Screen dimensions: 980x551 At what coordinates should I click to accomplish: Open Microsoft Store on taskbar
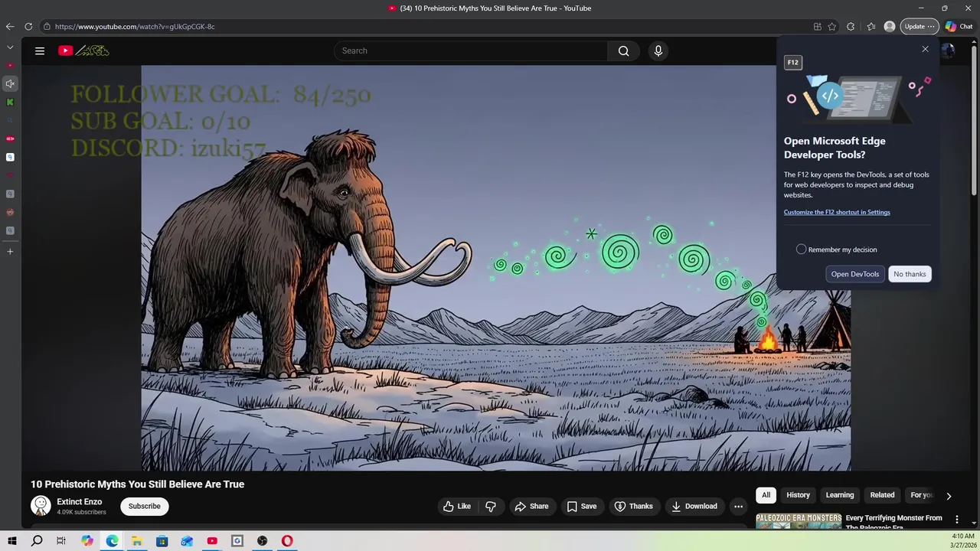click(x=162, y=541)
